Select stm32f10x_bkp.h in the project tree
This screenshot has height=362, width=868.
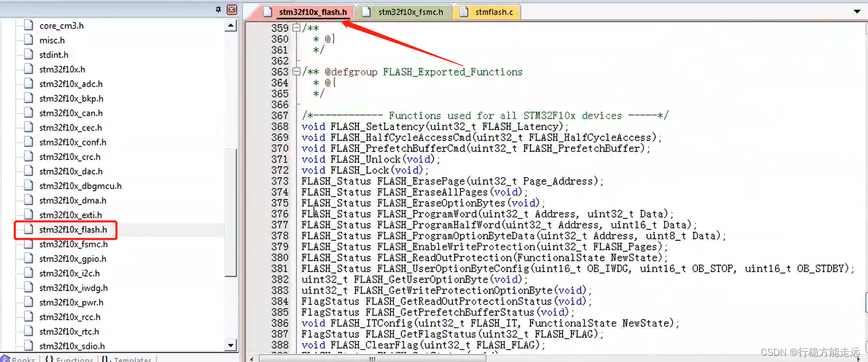(71, 98)
